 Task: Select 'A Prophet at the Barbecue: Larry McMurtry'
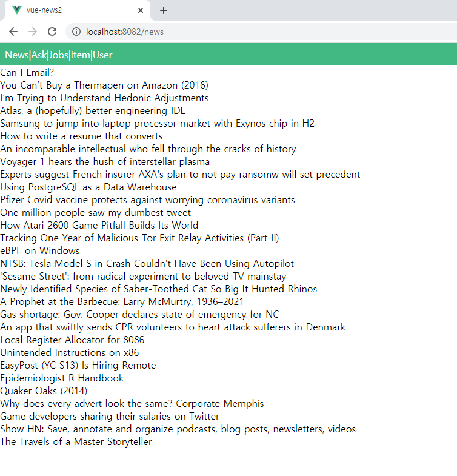[122, 302]
